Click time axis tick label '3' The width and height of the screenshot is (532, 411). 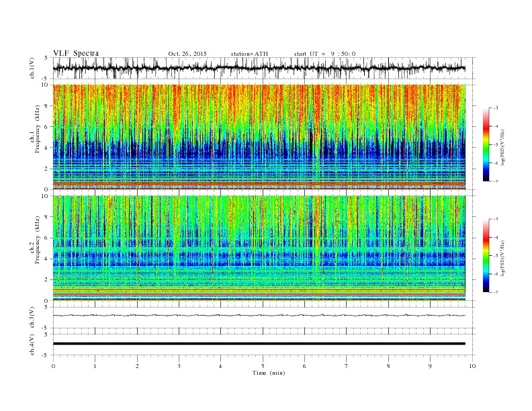(x=179, y=366)
